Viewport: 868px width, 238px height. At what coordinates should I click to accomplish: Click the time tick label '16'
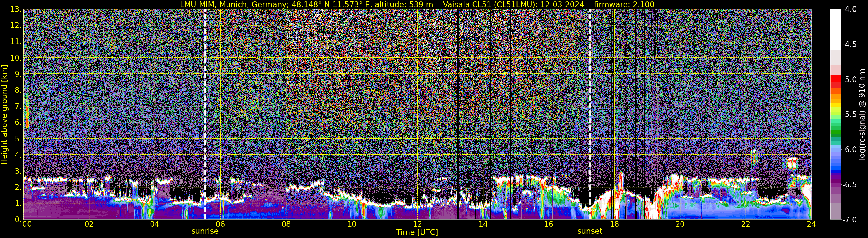point(548,224)
